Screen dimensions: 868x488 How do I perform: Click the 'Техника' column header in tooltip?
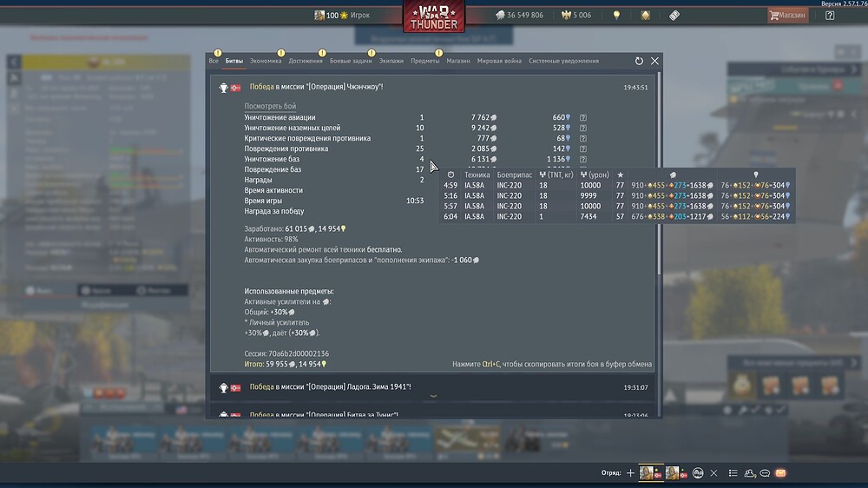[477, 175]
